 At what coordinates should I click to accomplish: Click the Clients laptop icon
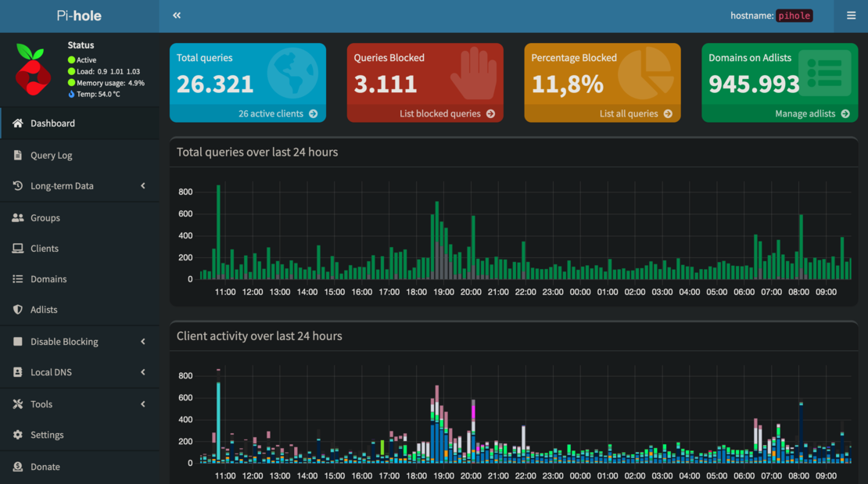point(17,248)
